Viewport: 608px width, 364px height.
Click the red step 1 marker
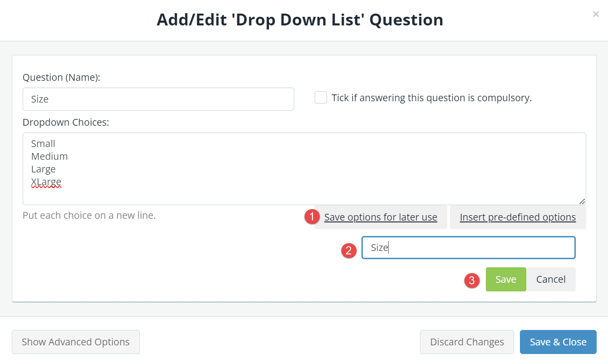click(x=312, y=217)
